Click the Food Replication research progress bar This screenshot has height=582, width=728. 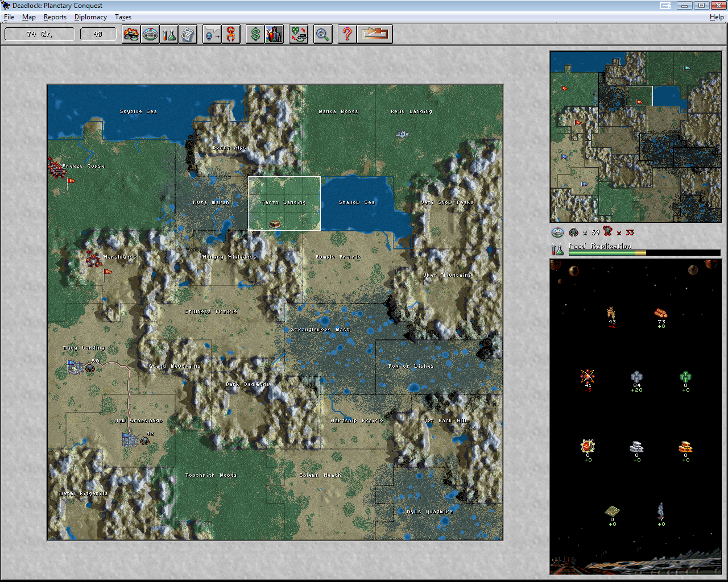(x=644, y=253)
